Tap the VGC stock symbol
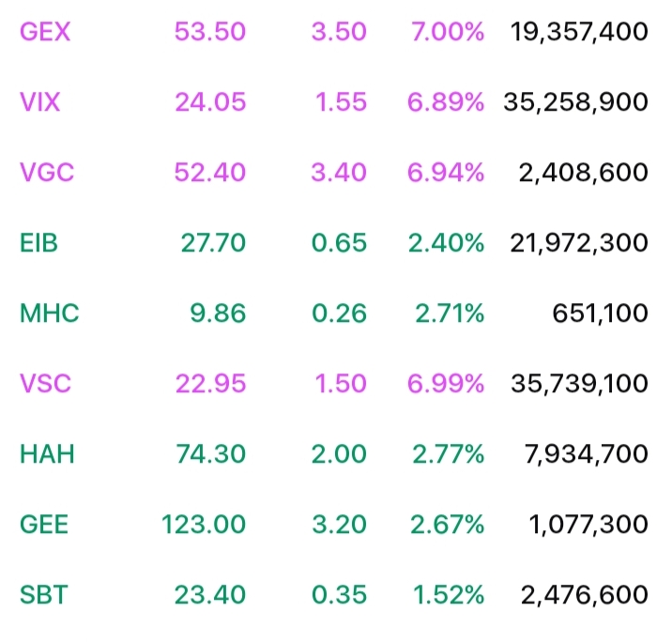Viewport: 672px width, 642px height. pos(45,173)
